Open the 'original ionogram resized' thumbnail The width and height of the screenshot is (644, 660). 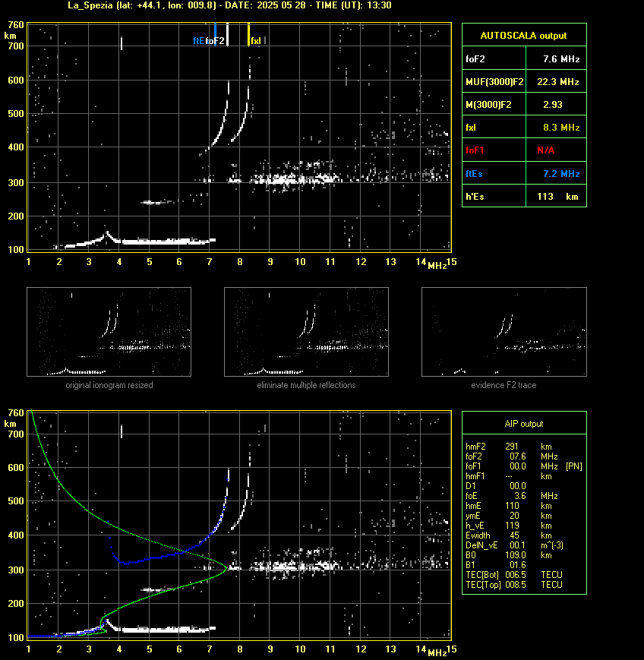109,332
